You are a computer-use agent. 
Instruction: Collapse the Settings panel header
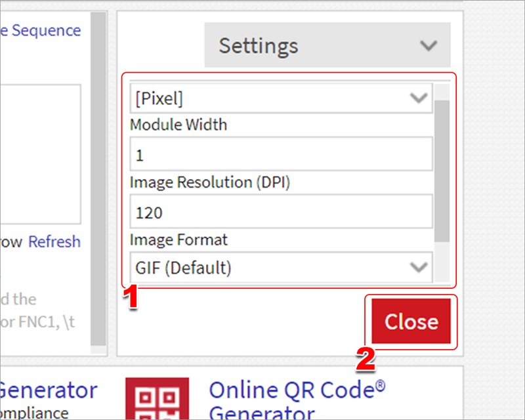pos(327,46)
